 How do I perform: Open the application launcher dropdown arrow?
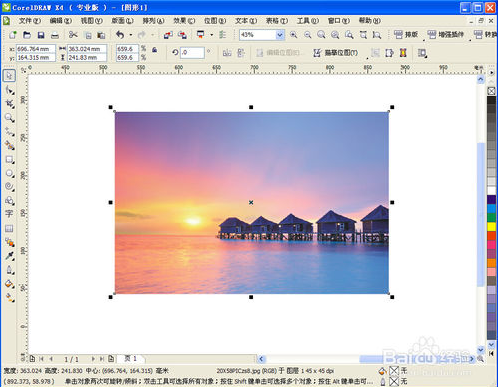pyautogui.click(x=211, y=35)
